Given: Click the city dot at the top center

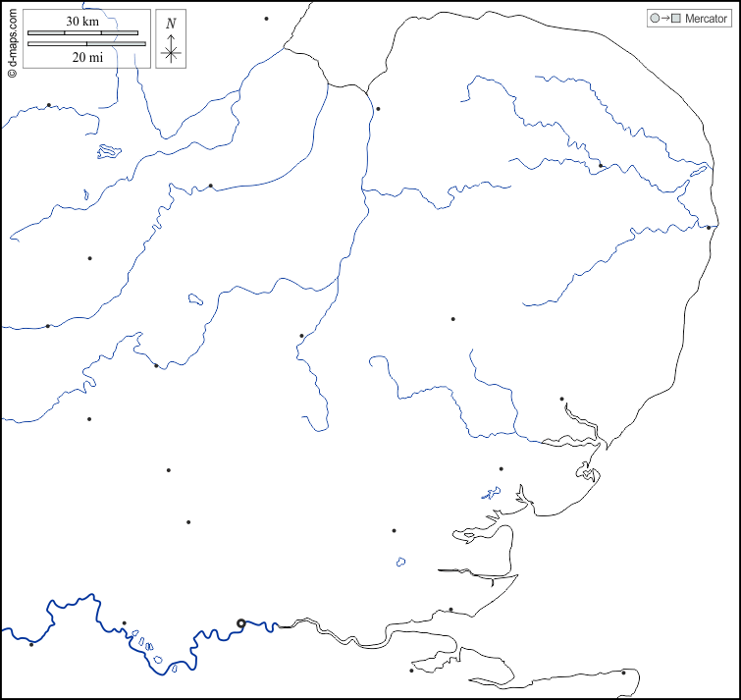Looking at the screenshot, I should point(266,19).
